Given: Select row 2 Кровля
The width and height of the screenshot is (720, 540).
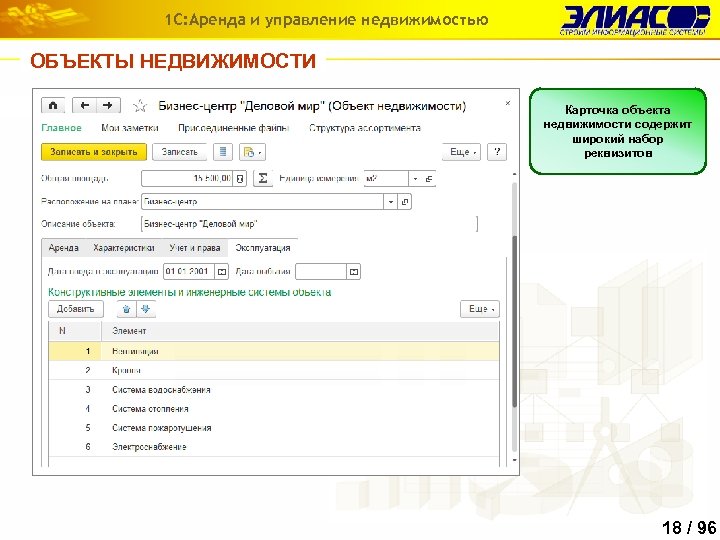Looking at the screenshot, I should [x=274, y=370].
